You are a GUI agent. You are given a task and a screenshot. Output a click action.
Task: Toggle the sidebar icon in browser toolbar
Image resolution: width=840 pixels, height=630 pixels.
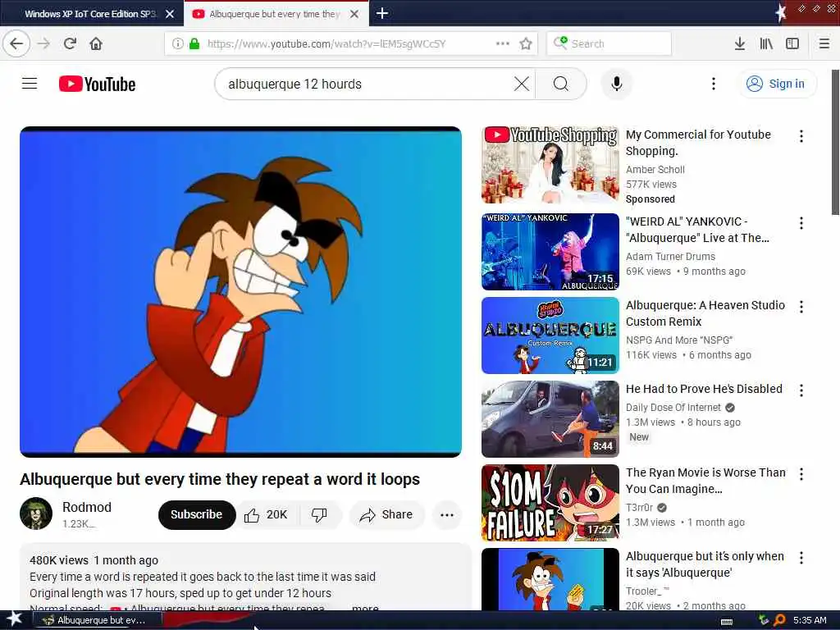(792, 43)
